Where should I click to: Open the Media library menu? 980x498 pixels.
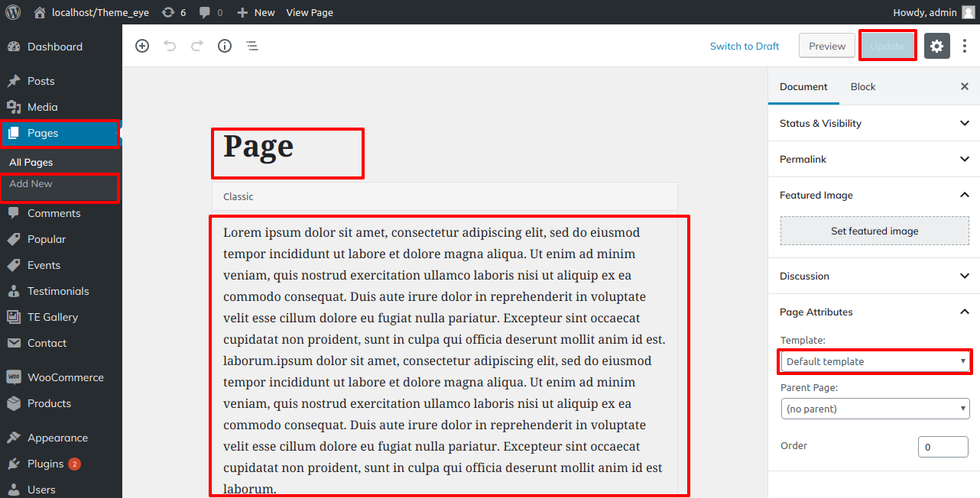[61, 107]
